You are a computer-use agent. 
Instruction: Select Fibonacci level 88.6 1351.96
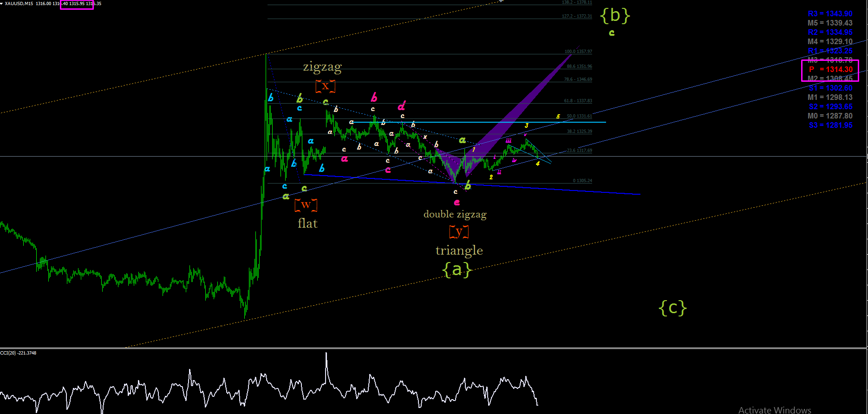(579, 66)
